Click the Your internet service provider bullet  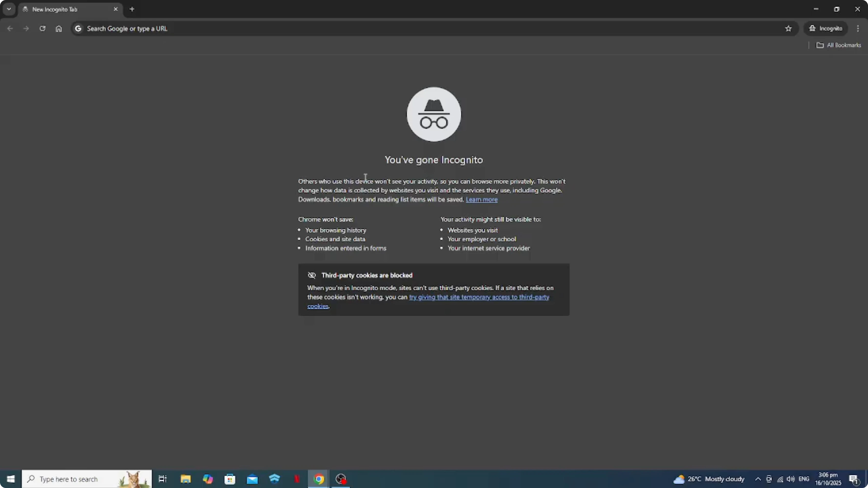(488, 248)
